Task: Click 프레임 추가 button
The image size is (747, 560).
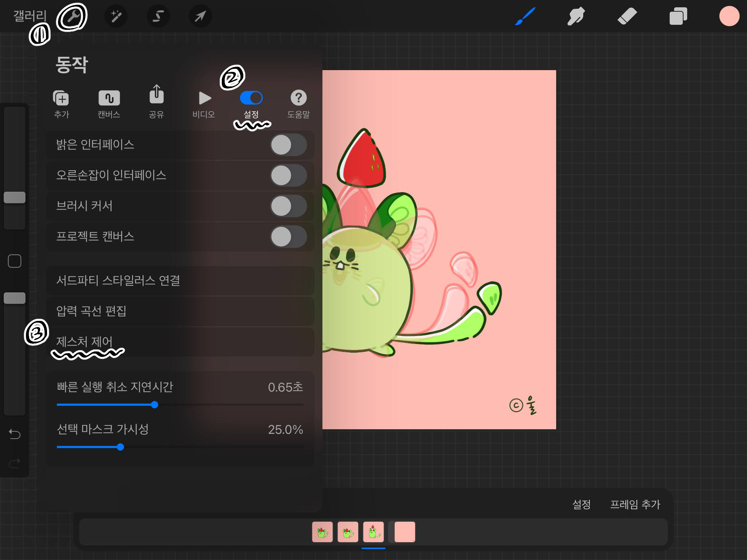Action: pyautogui.click(x=635, y=504)
